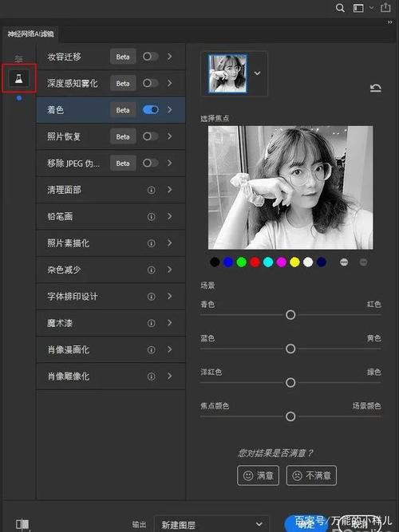Click the reset undo arrow icon
This screenshot has height=532, width=399.
[x=376, y=89]
